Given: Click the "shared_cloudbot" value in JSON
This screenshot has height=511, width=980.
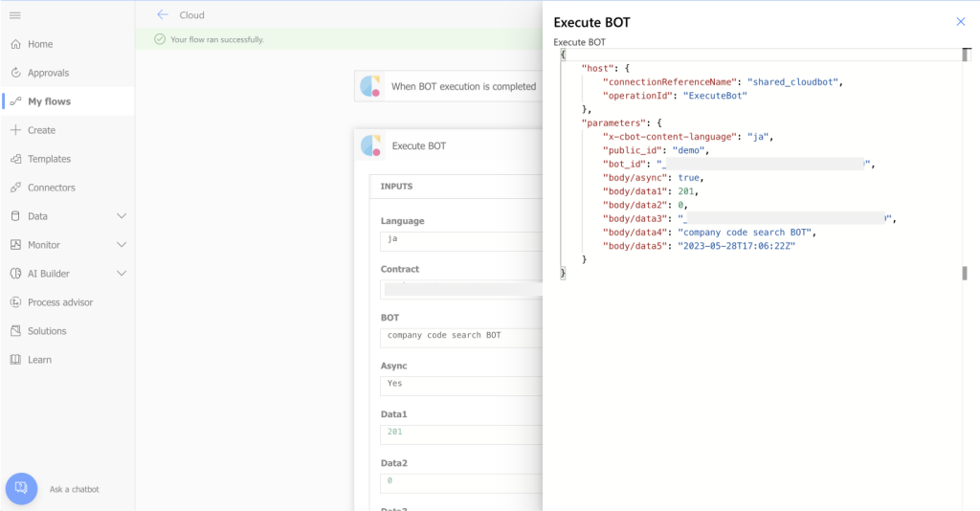Looking at the screenshot, I should (793, 82).
